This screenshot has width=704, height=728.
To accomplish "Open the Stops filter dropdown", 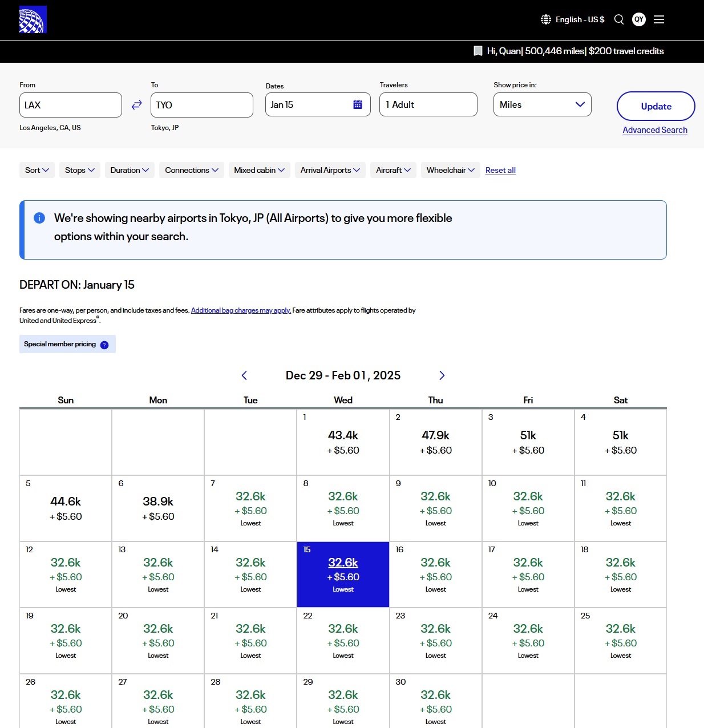I will (x=80, y=170).
